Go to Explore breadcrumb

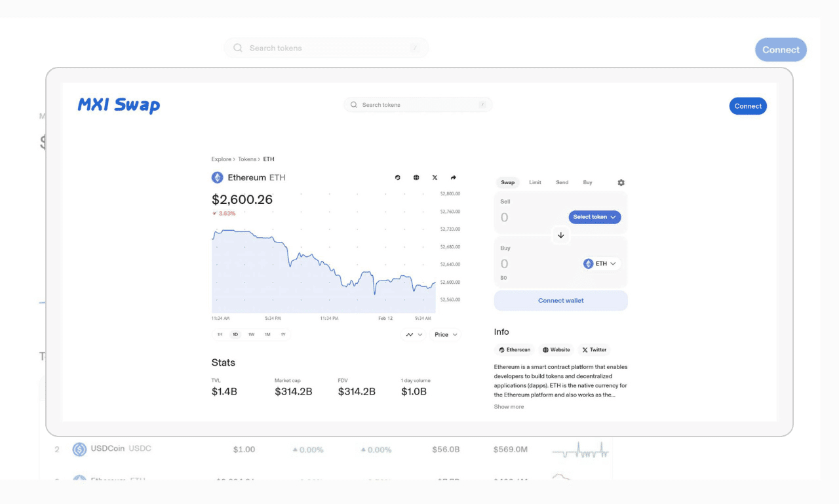(221, 159)
